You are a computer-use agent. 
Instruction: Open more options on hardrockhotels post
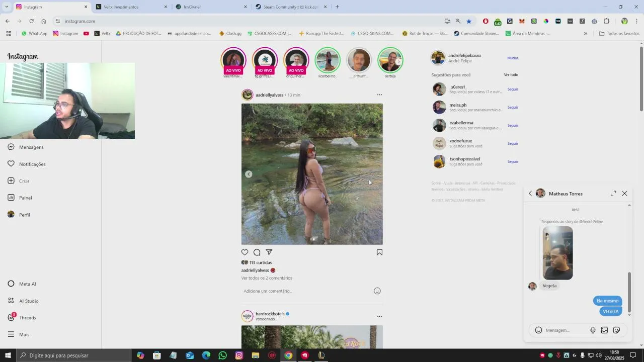click(x=379, y=316)
